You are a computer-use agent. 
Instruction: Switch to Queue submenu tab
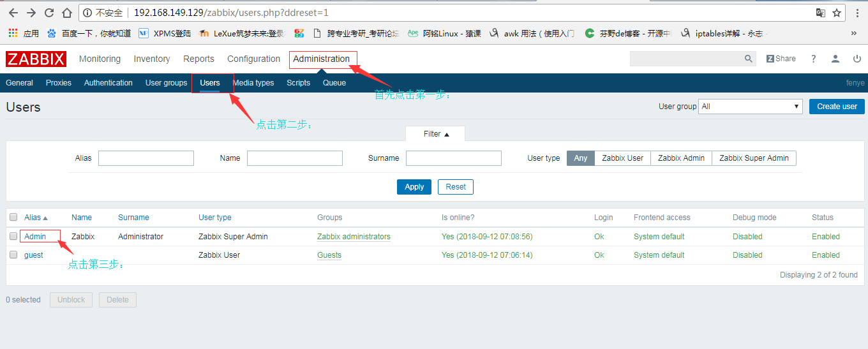334,83
